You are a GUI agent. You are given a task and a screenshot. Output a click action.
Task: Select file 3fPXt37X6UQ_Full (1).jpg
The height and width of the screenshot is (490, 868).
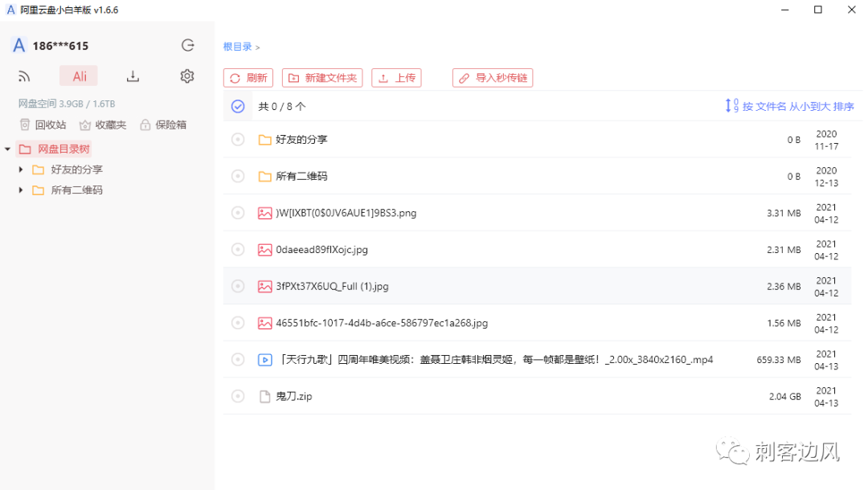[x=332, y=286]
